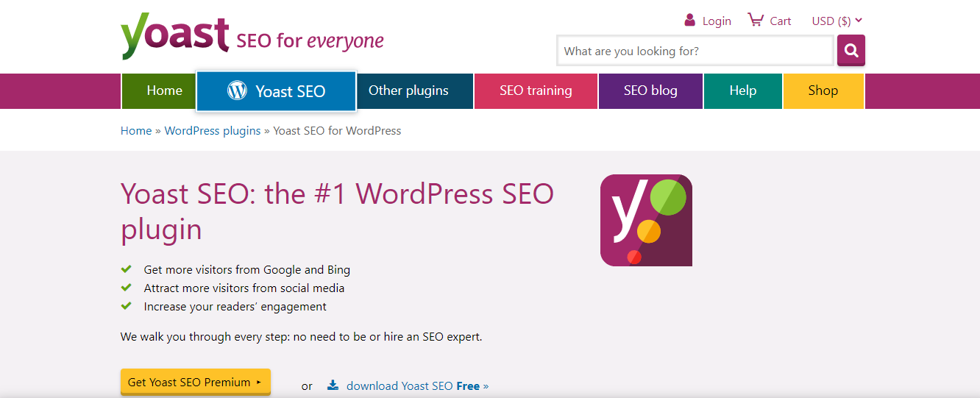Click the WordPress plugins breadcrumb link
980x398 pixels.
tap(213, 130)
